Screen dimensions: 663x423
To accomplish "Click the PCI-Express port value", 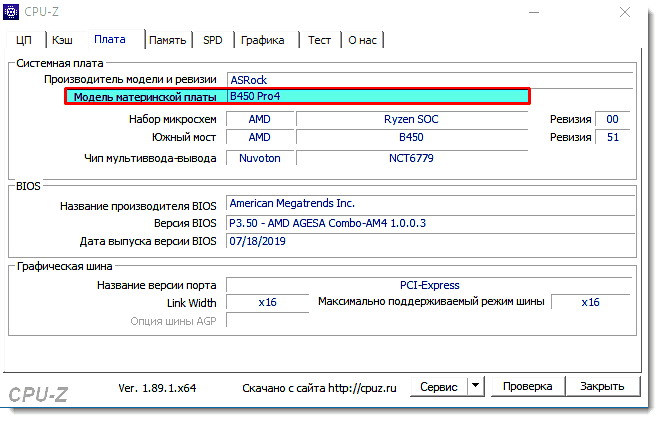I will 429,285.
